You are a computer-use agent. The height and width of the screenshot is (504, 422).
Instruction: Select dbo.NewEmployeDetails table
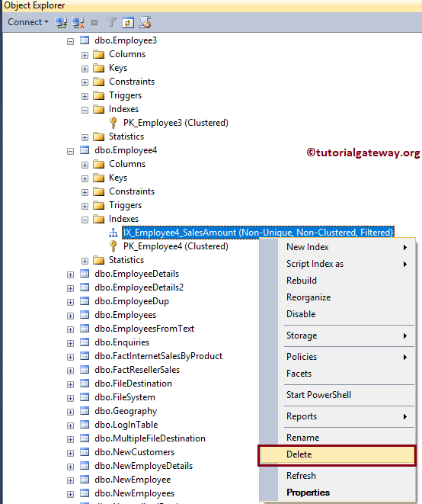pos(143,466)
